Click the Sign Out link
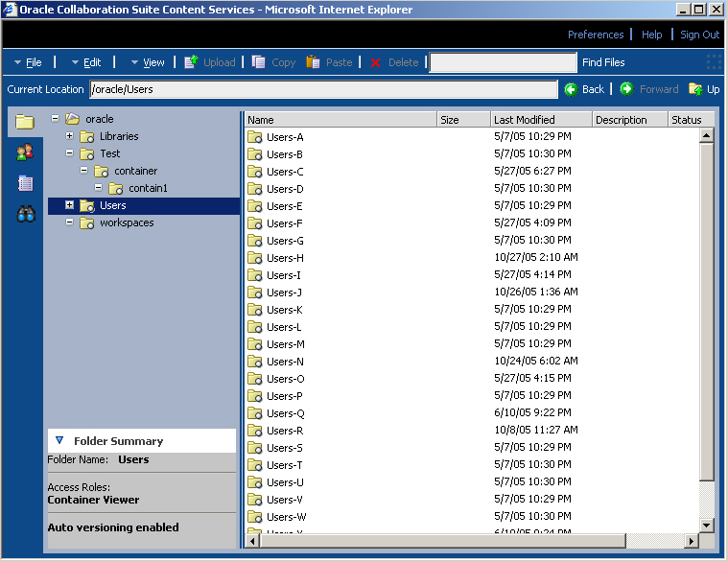 click(x=699, y=35)
